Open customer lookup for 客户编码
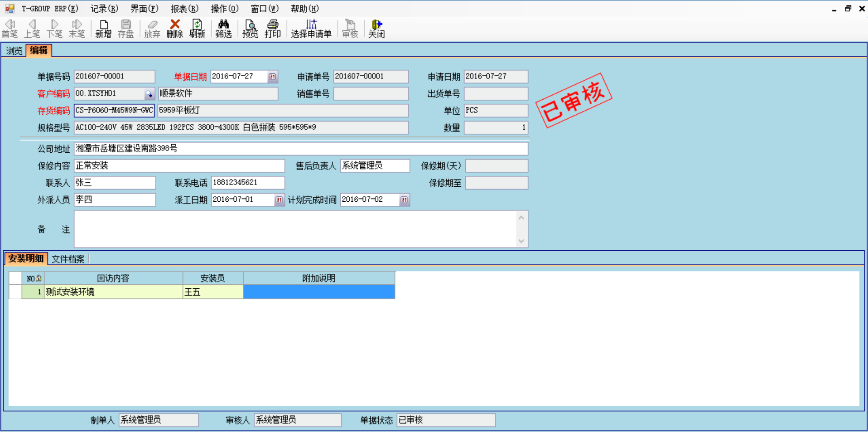 149,94
